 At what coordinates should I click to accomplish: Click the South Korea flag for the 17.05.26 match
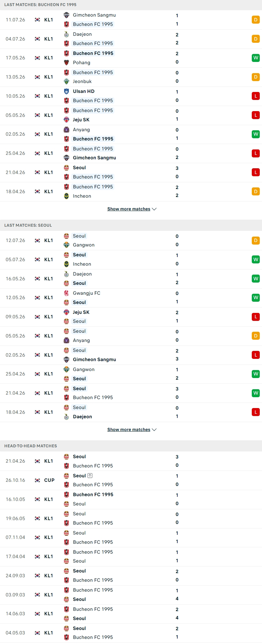click(37, 58)
